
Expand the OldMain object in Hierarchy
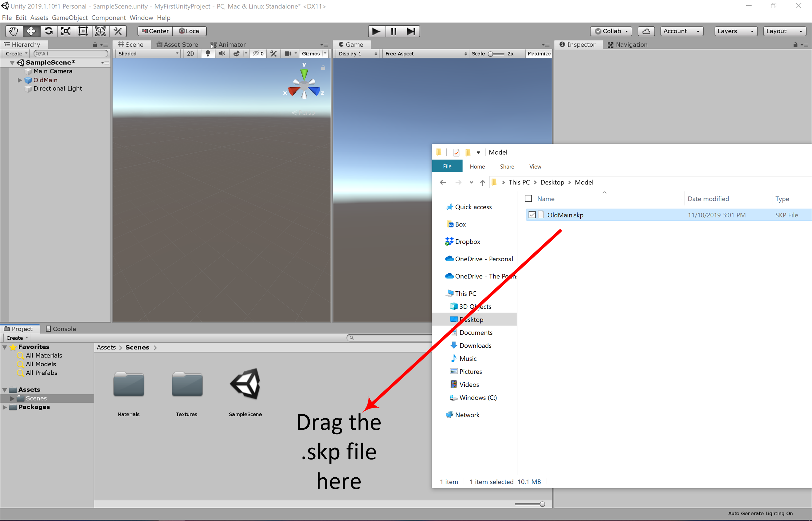point(20,80)
